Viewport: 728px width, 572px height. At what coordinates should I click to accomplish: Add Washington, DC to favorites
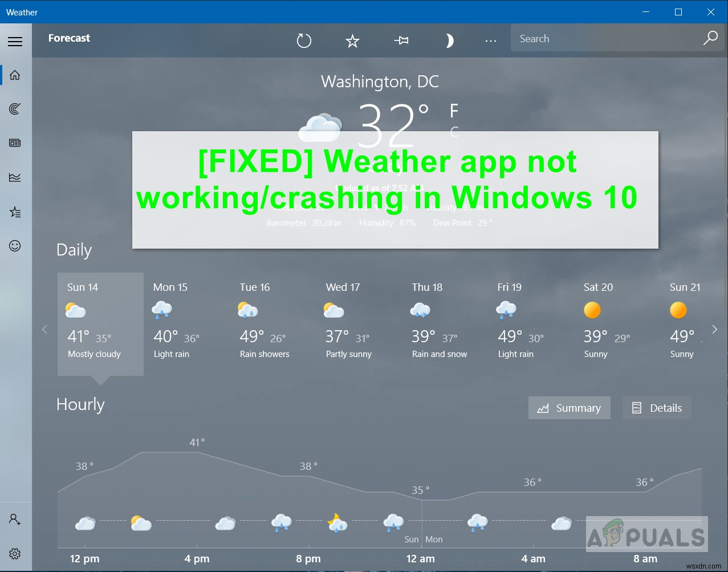(x=353, y=40)
